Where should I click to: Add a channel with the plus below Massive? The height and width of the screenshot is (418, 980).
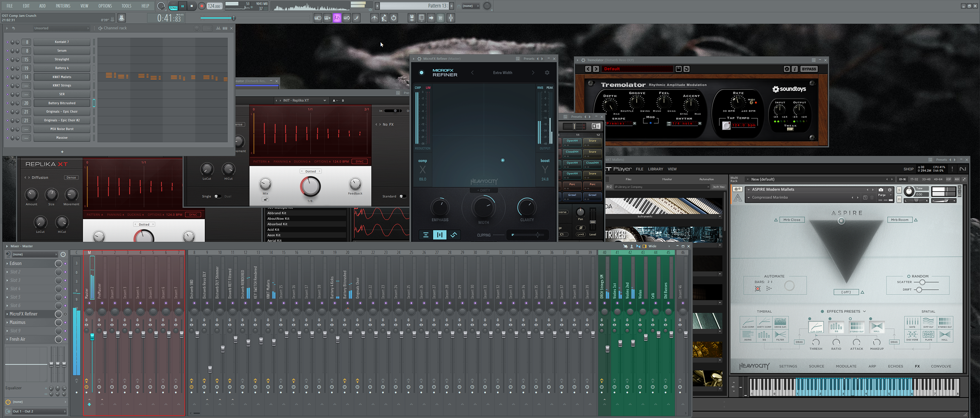point(62,152)
